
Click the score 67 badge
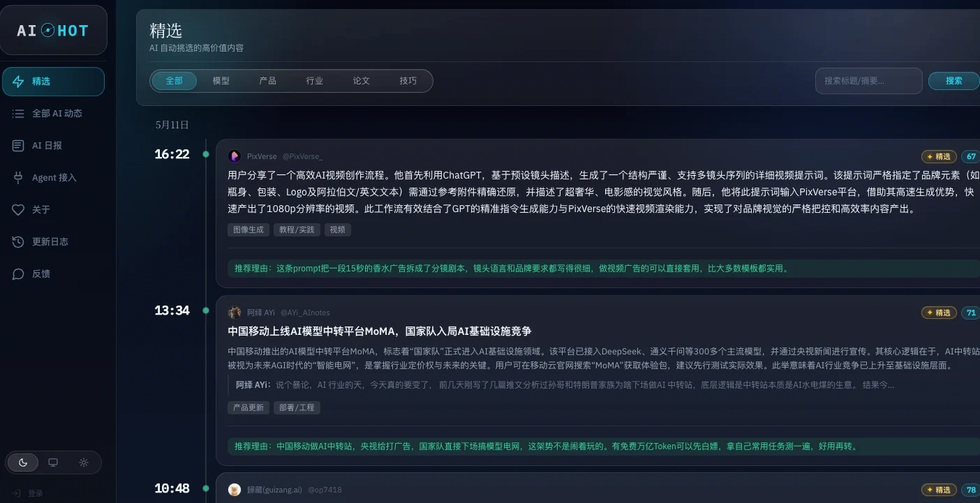pos(971,156)
